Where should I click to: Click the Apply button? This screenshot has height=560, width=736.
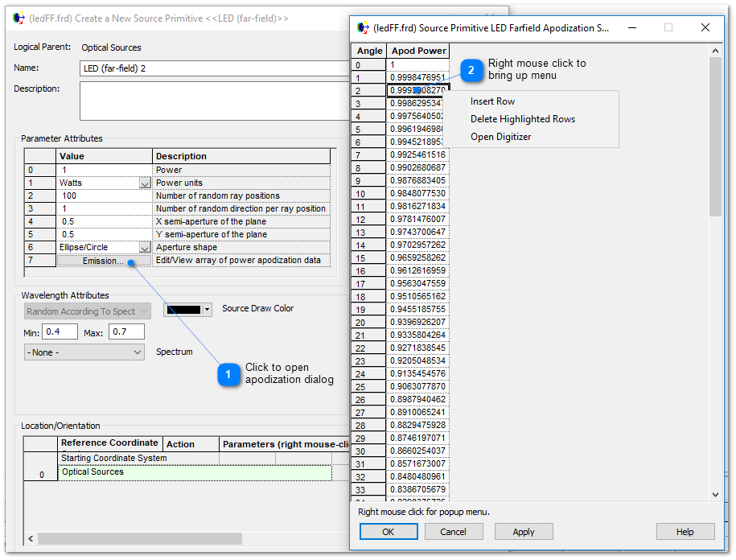(524, 532)
